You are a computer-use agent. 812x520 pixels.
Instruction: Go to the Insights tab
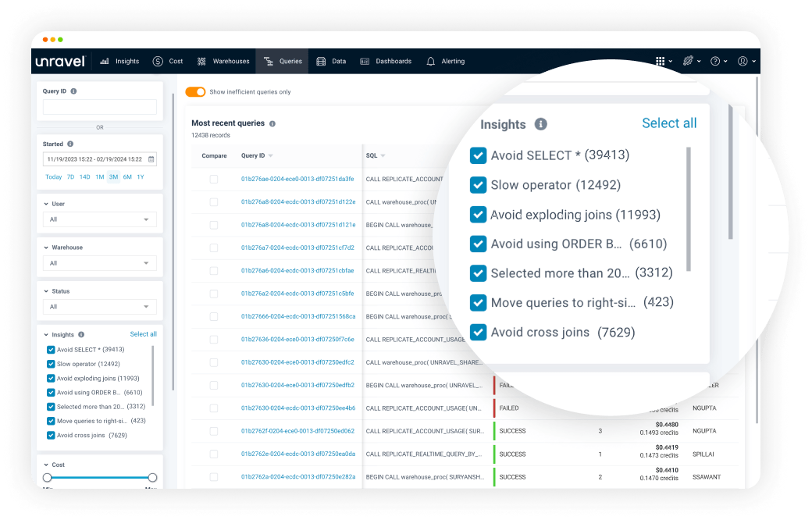coord(119,61)
